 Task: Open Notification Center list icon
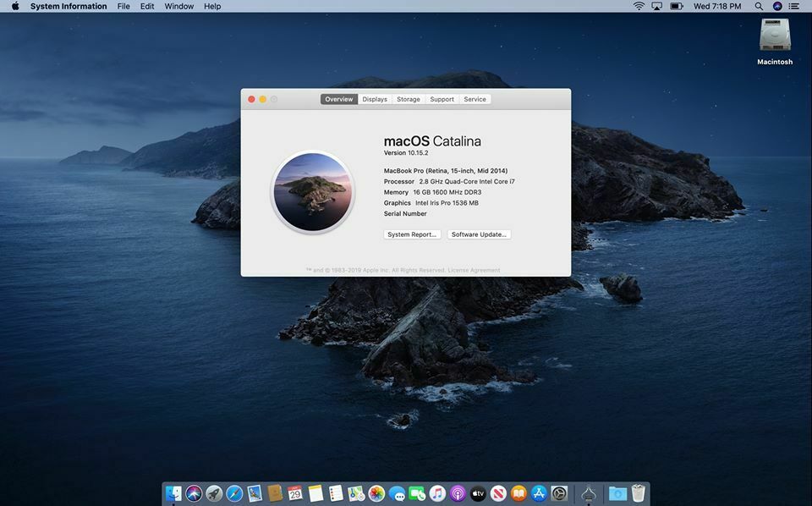point(793,6)
